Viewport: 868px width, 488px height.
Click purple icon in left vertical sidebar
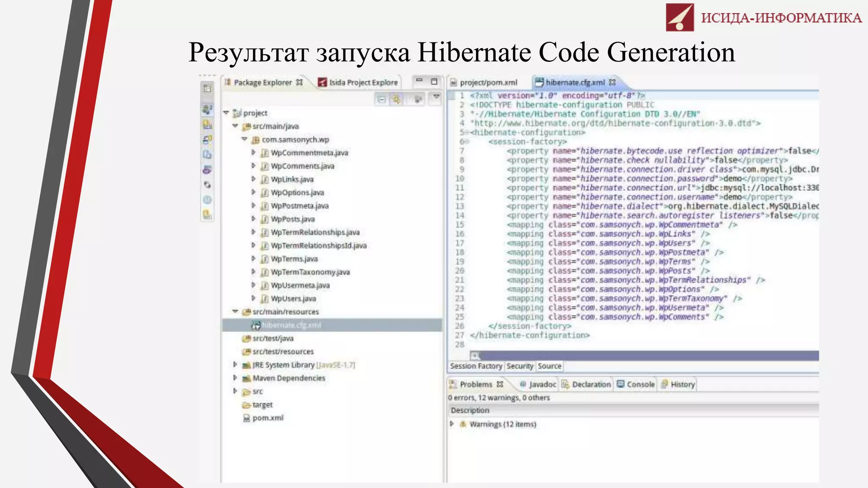207,170
